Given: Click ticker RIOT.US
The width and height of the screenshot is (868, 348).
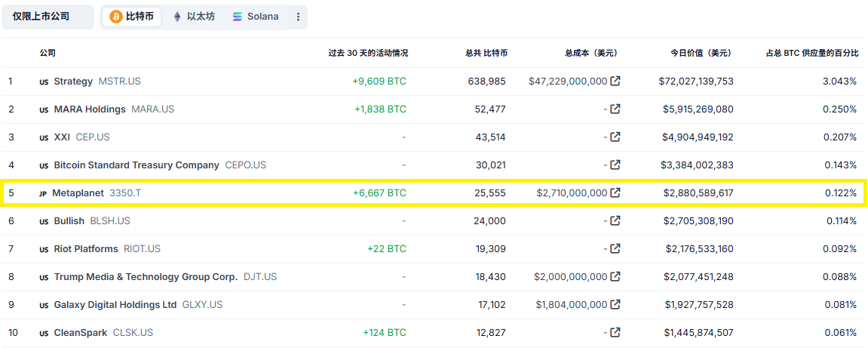Looking at the screenshot, I should click(143, 249).
